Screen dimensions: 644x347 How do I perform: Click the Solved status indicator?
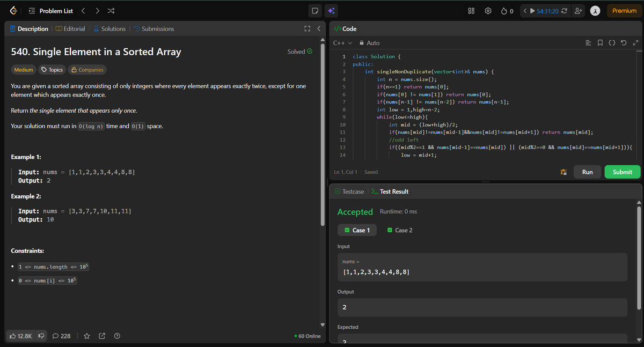(x=300, y=51)
